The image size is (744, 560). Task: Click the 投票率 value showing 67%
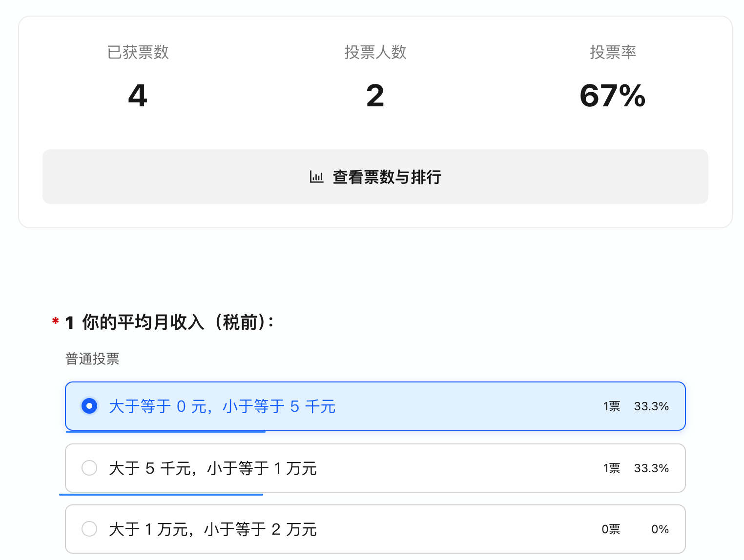(x=612, y=96)
